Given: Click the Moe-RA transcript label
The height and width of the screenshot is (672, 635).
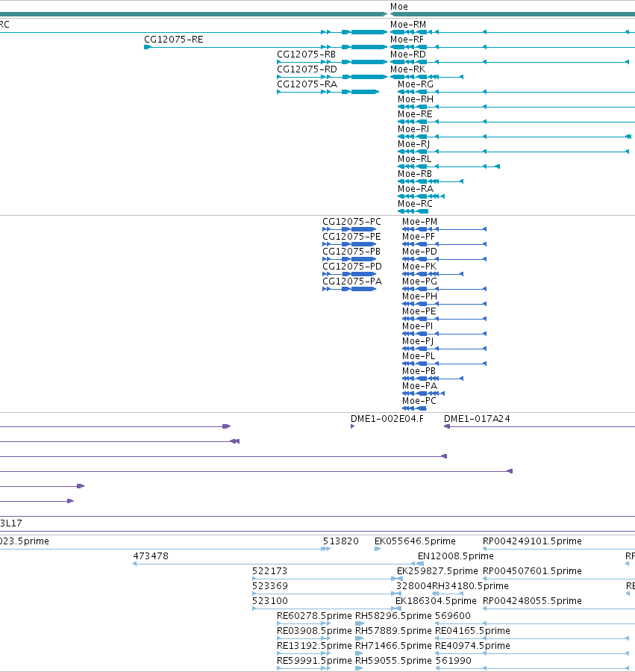Looking at the screenshot, I should (x=416, y=189).
